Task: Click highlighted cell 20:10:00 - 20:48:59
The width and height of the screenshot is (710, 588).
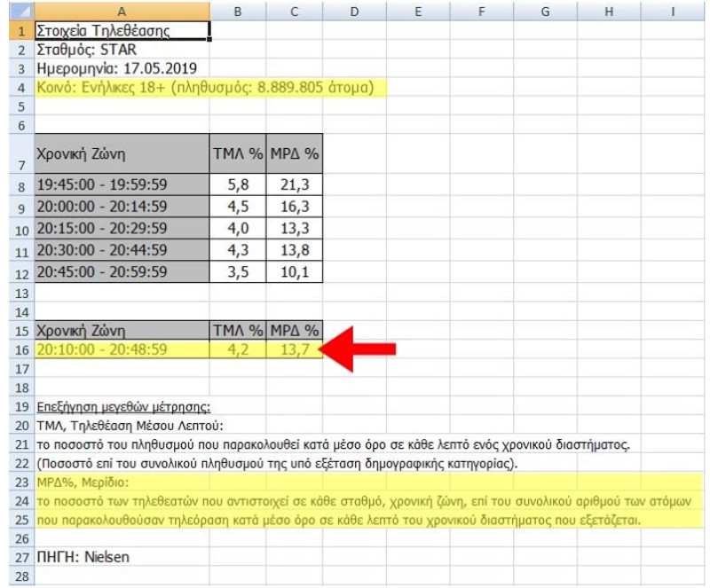Action: point(122,349)
